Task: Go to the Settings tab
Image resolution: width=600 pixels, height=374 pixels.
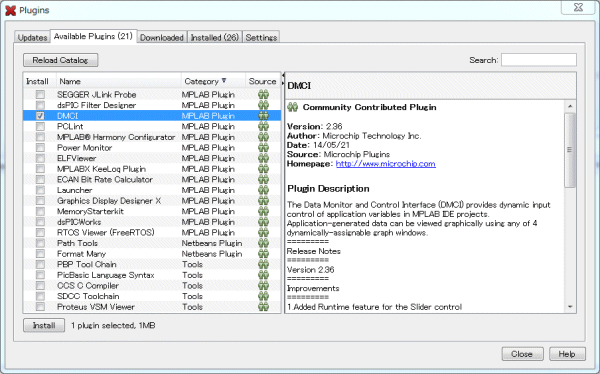Action: point(261,38)
